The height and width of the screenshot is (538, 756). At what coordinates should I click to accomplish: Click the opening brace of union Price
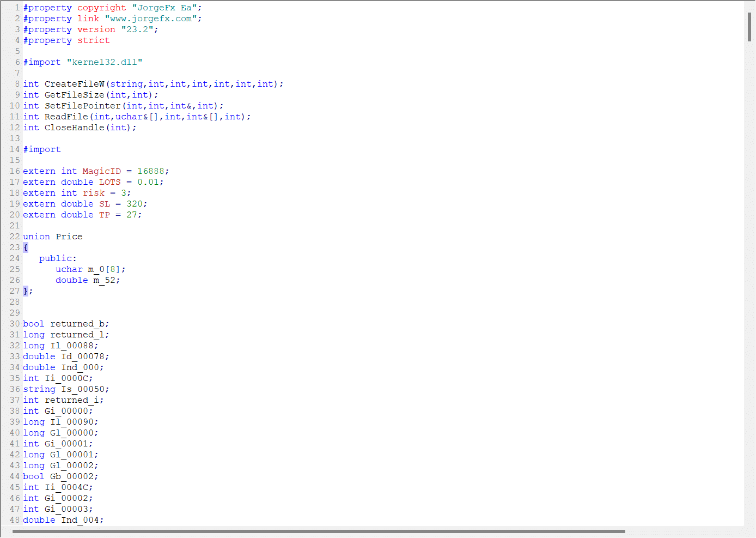(26, 247)
